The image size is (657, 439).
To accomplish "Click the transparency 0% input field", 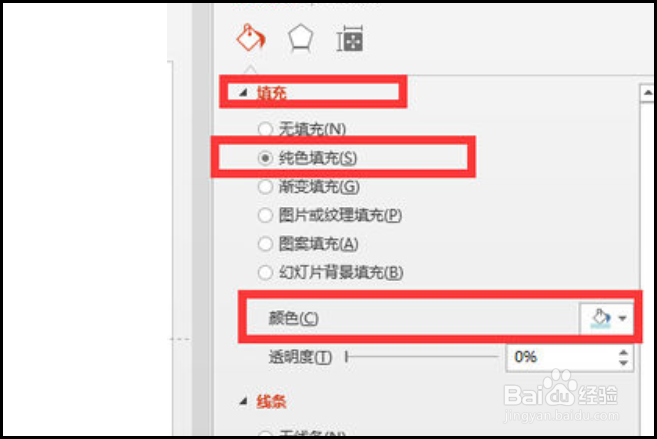I will click(x=561, y=357).
